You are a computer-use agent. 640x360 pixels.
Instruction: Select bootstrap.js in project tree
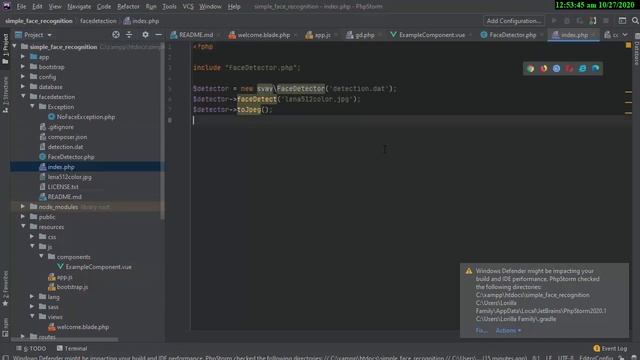pos(72,287)
